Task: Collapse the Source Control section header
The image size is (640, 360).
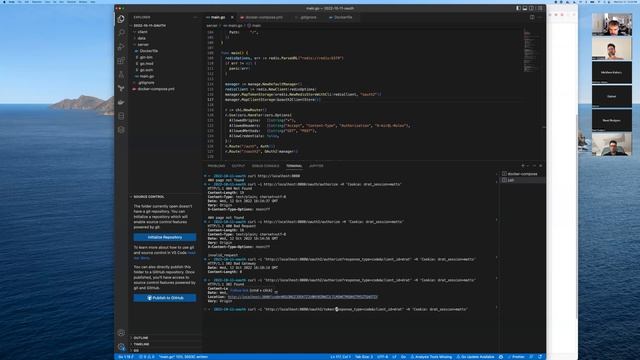Action: 165,197
